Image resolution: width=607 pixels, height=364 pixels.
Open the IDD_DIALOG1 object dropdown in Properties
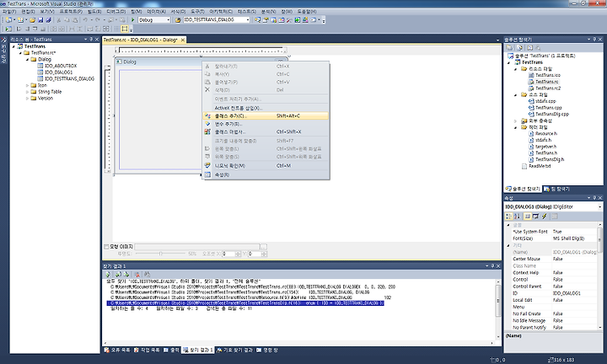click(x=600, y=207)
